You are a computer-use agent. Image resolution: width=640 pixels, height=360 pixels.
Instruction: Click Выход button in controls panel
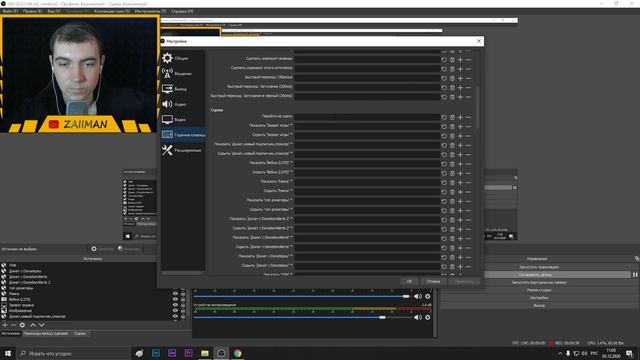539,305
